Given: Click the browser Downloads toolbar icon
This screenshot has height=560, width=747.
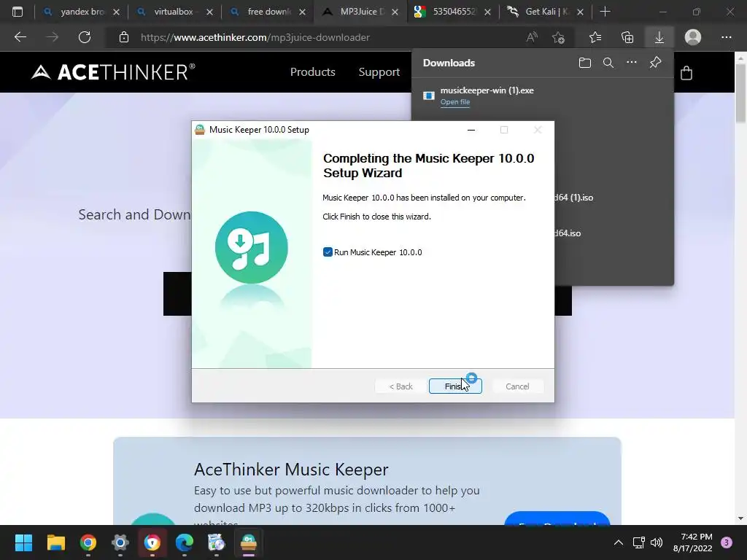Looking at the screenshot, I should pyautogui.click(x=659, y=37).
